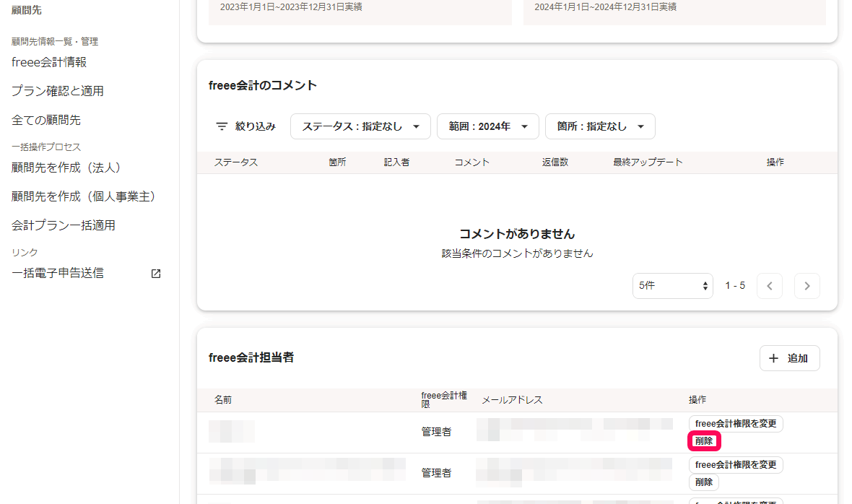Screen dimensions: 852x504
Task: Click 最終アップデート column header
Action: pos(648,162)
